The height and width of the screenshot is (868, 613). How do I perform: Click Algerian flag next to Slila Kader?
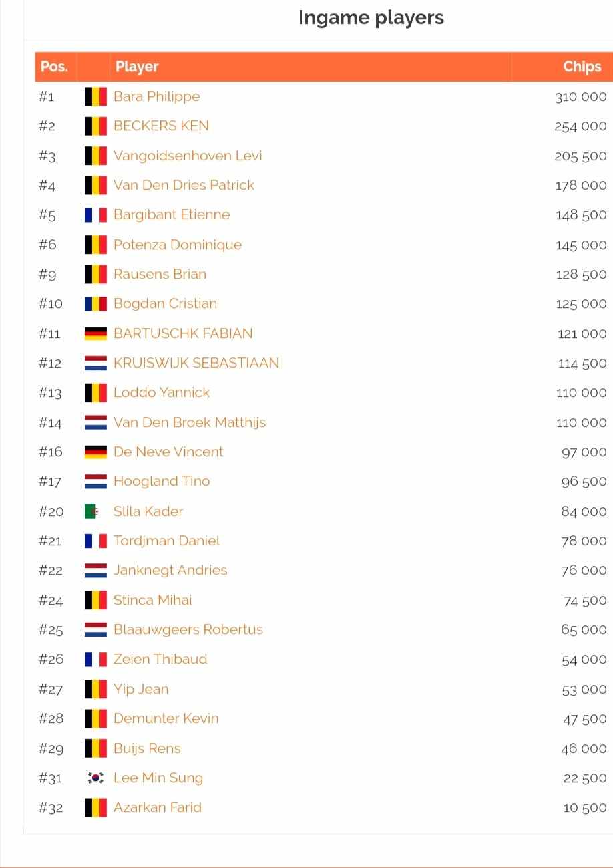[x=91, y=511]
